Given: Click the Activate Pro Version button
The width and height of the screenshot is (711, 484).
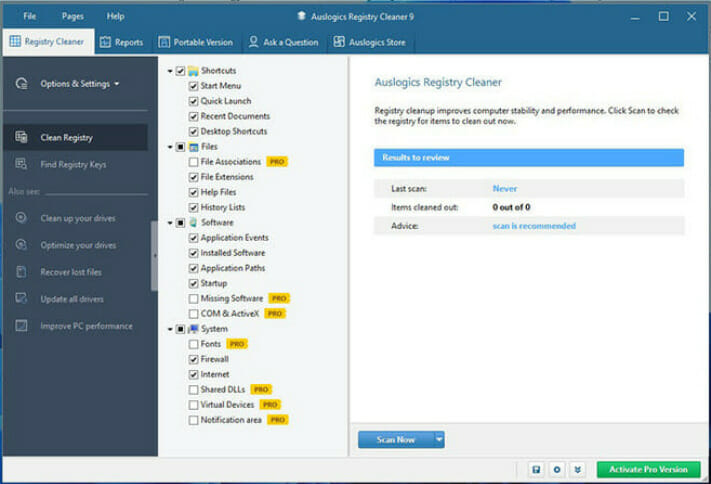Looking at the screenshot, I should (648, 469).
